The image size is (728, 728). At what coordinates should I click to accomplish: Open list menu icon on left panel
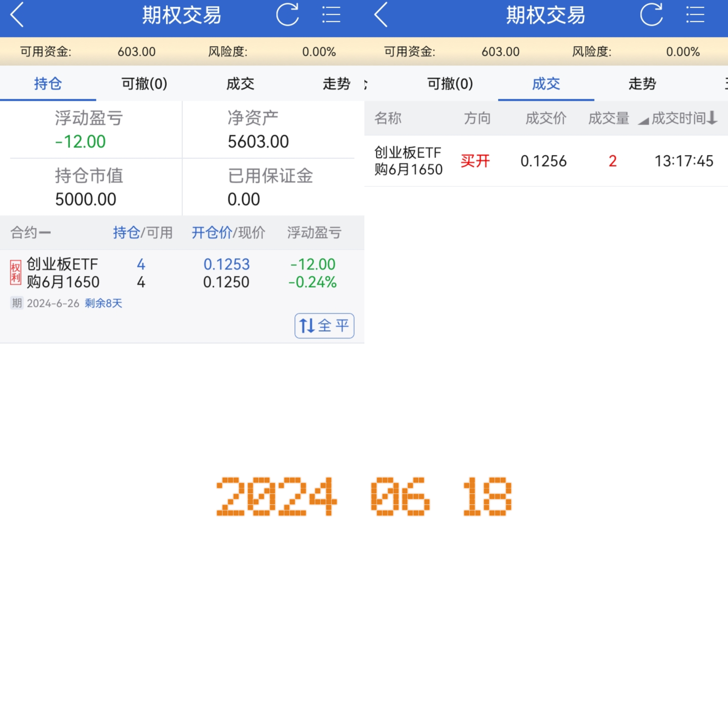coord(331,15)
